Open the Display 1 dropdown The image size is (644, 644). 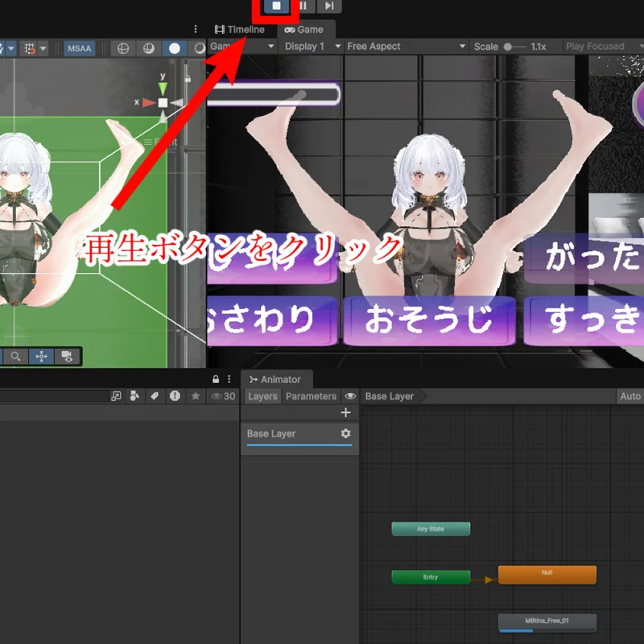pyautogui.click(x=312, y=47)
